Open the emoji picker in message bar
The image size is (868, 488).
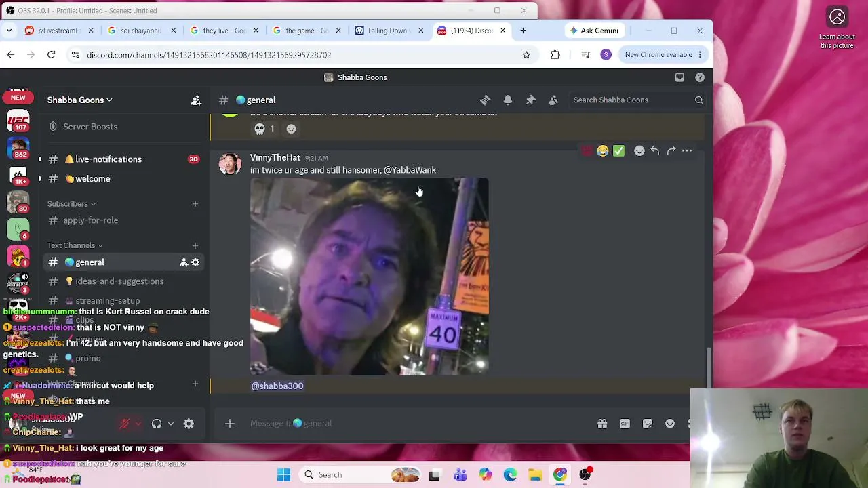pyautogui.click(x=670, y=424)
